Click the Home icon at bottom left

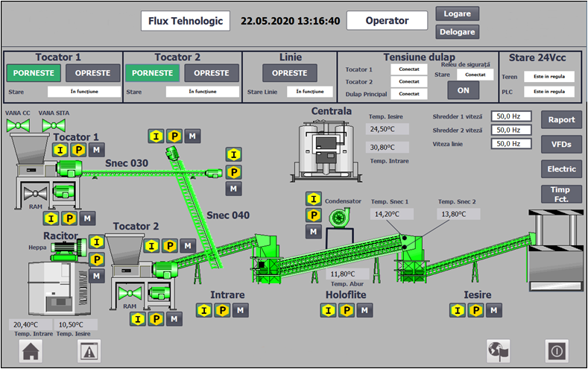(31, 351)
